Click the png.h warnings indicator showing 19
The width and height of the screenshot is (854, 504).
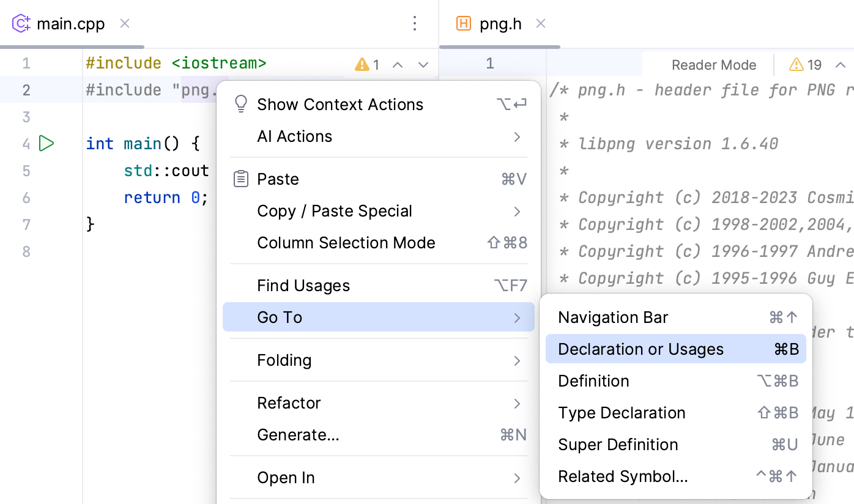(x=806, y=65)
